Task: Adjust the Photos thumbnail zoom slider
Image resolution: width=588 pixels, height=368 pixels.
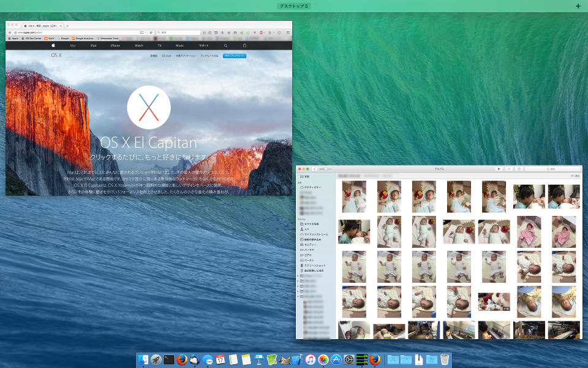Action: [325, 169]
